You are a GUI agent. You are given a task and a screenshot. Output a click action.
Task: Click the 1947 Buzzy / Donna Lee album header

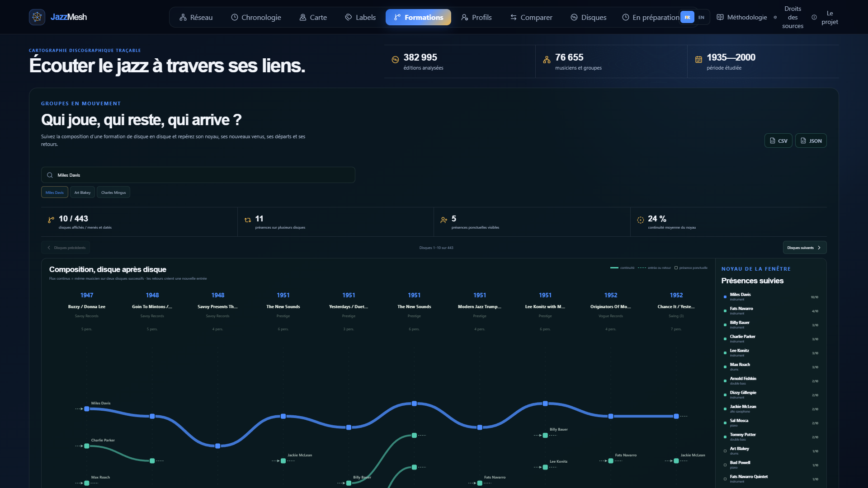(x=87, y=312)
